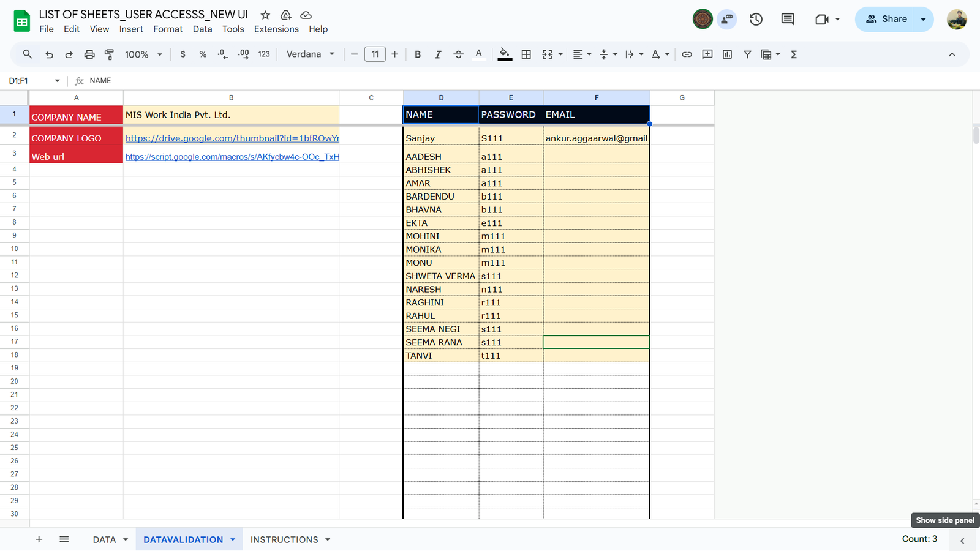Click the Share button

886,19
